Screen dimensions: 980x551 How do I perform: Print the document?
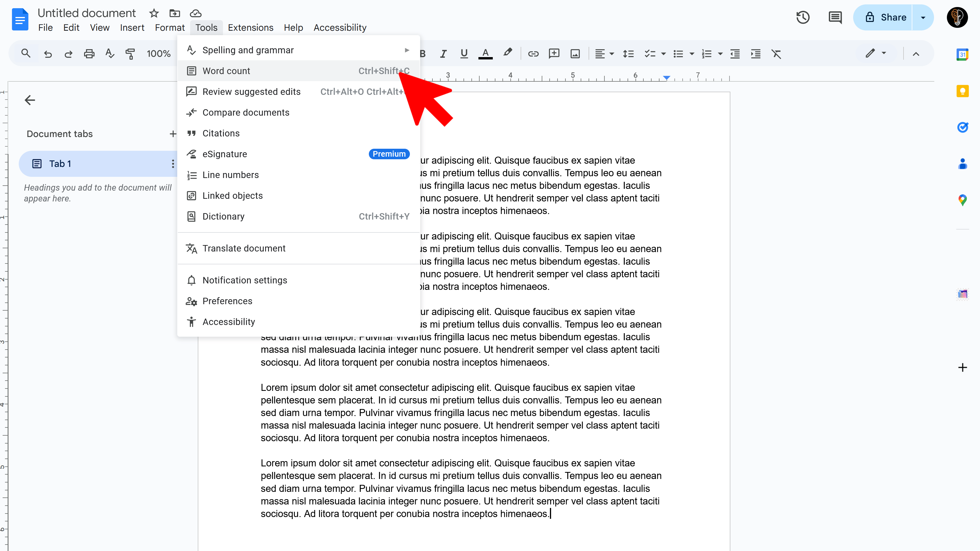coord(89,54)
